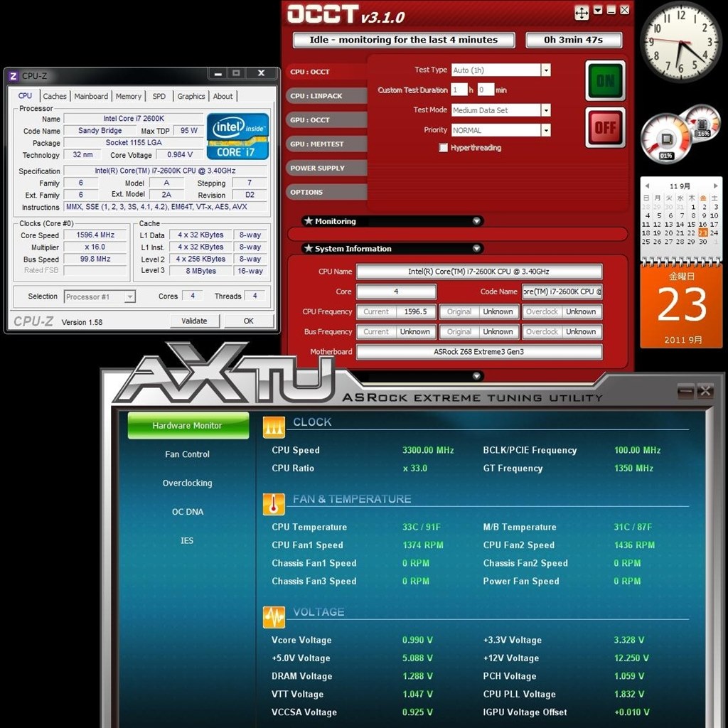This screenshot has height=728, width=728.
Task: Click the CPU-Z purple Z logo icon
Action: coord(14,75)
